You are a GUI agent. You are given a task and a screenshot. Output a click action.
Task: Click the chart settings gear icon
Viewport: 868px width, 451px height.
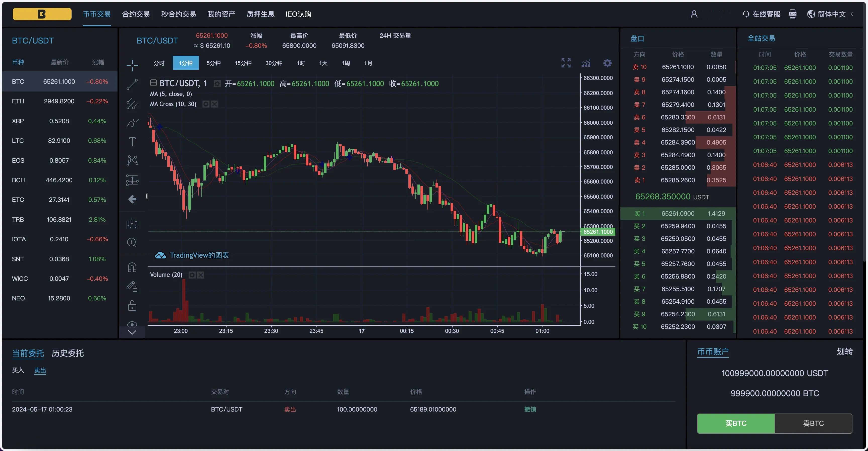607,63
